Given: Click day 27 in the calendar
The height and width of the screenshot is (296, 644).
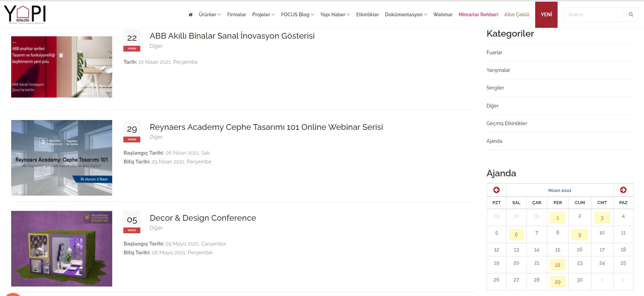Looking at the screenshot, I should [516, 280].
